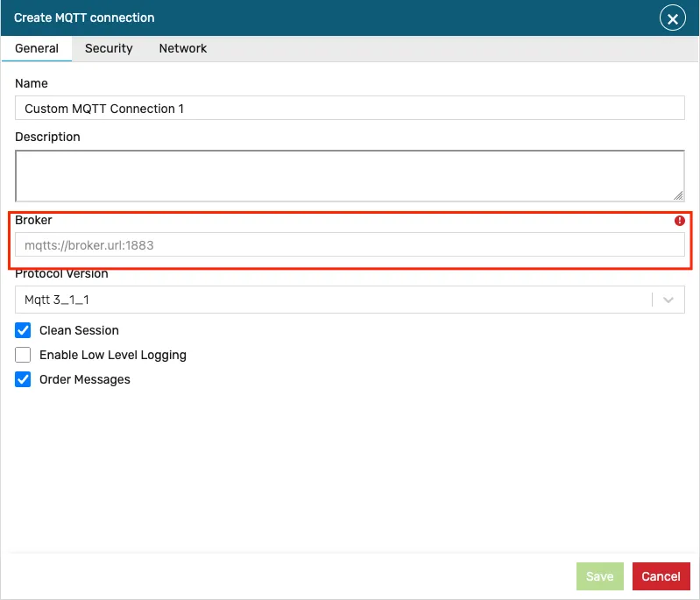
Task: Open the General tab
Action: [37, 48]
